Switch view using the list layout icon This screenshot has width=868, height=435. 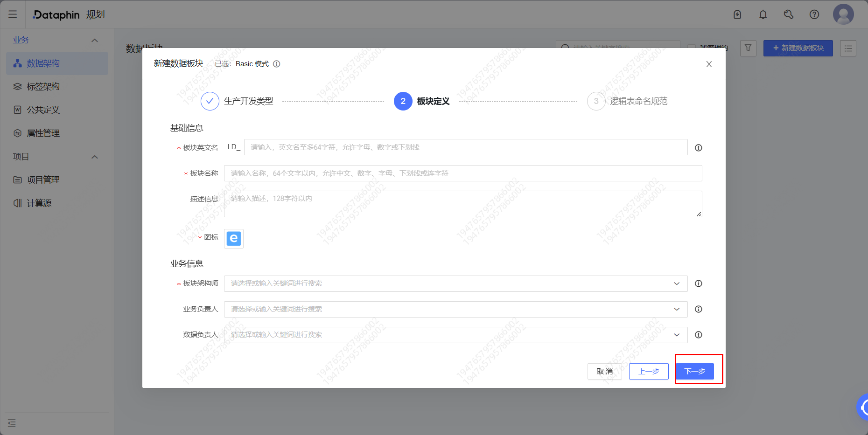tap(848, 48)
